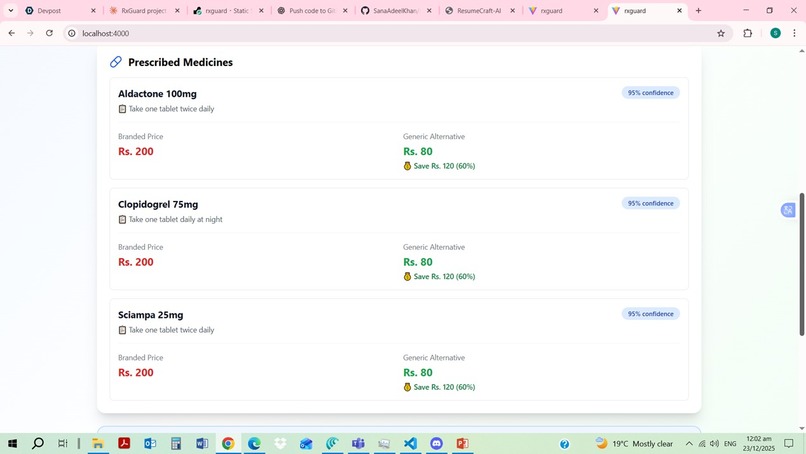The width and height of the screenshot is (806, 454).
Task: Open Discord from the taskbar
Action: [x=436, y=443]
